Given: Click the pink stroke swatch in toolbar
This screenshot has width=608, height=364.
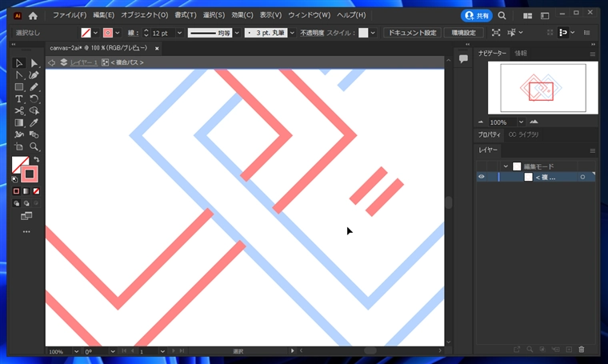Looking at the screenshot, I should (30, 174).
